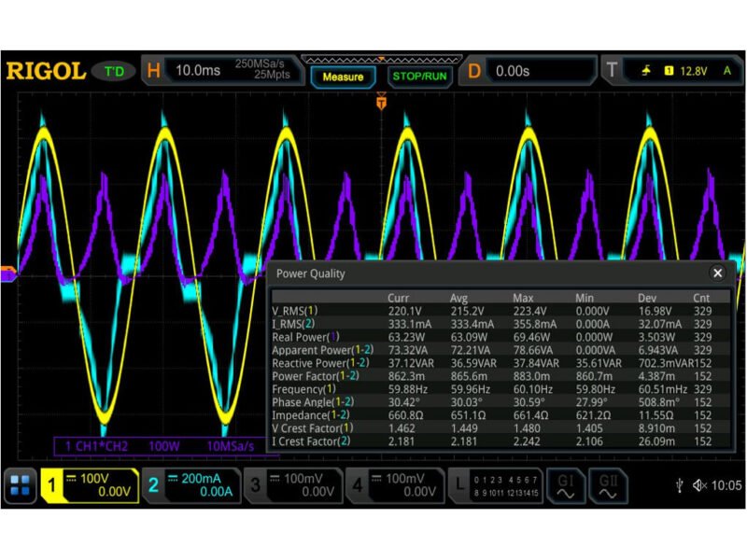Open delay D 0.00s settings
Image resolution: width=747 pixels, height=560 pixels.
(x=527, y=71)
